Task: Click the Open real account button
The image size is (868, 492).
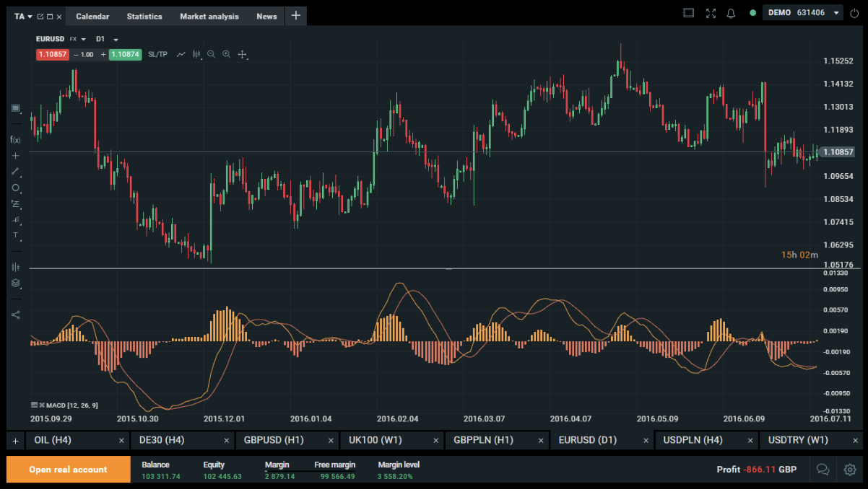Action: pos(68,470)
